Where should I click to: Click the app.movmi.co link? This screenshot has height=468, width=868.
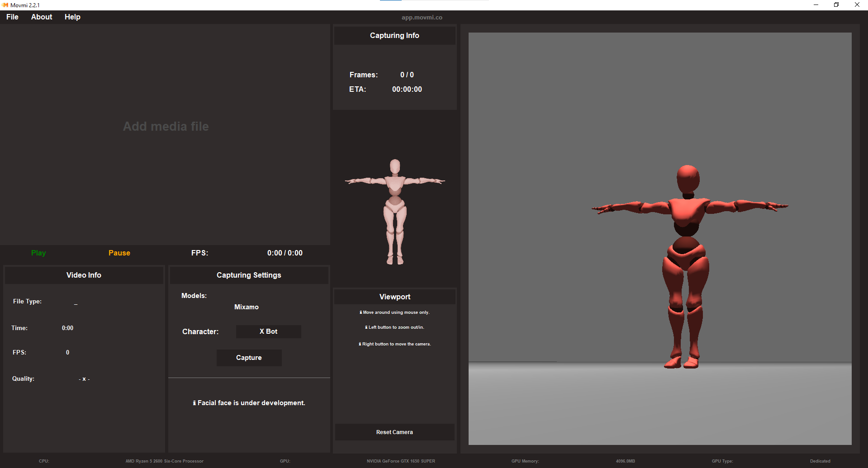coord(421,17)
